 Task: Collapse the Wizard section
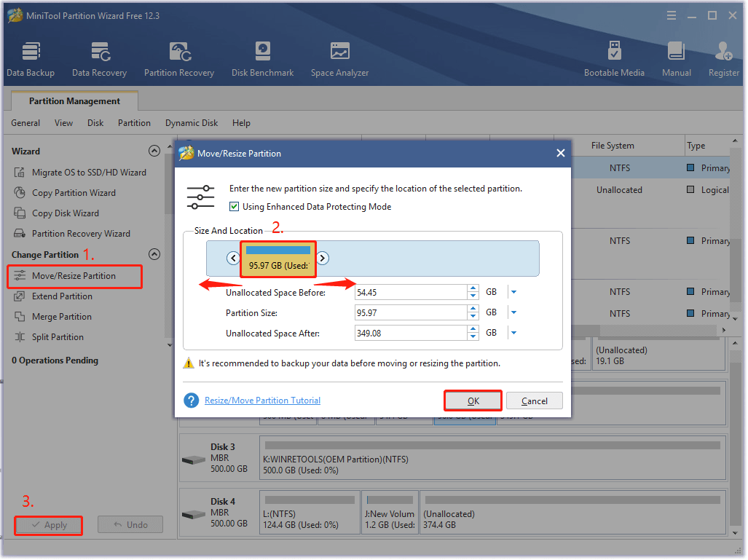154,151
